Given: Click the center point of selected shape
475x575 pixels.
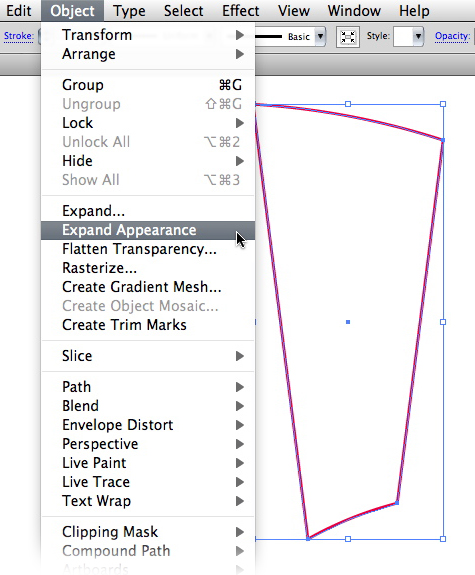Looking at the screenshot, I should point(348,322).
